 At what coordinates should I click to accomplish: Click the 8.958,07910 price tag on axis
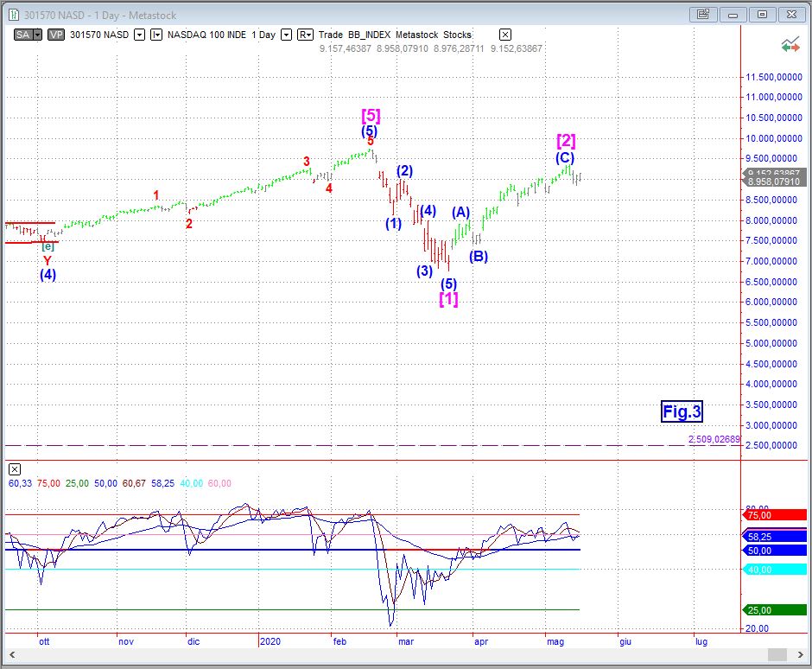coord(775,182)
